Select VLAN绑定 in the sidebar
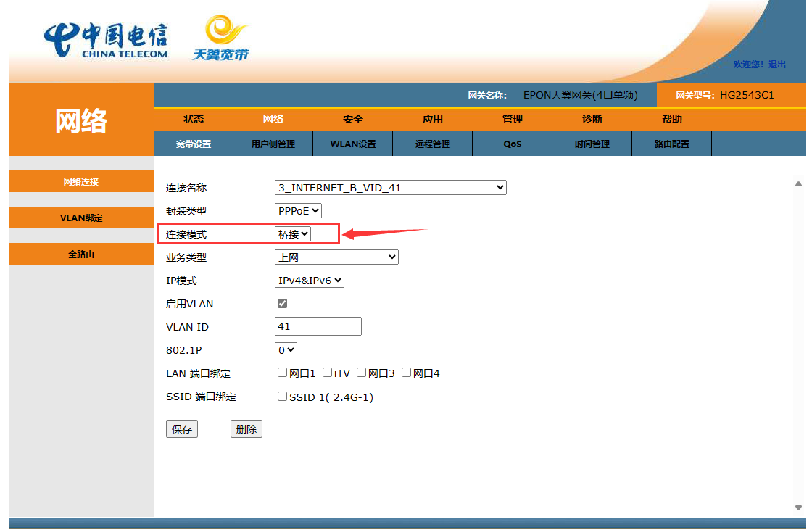This screenshot has width=812, height=530. [81, 218]
